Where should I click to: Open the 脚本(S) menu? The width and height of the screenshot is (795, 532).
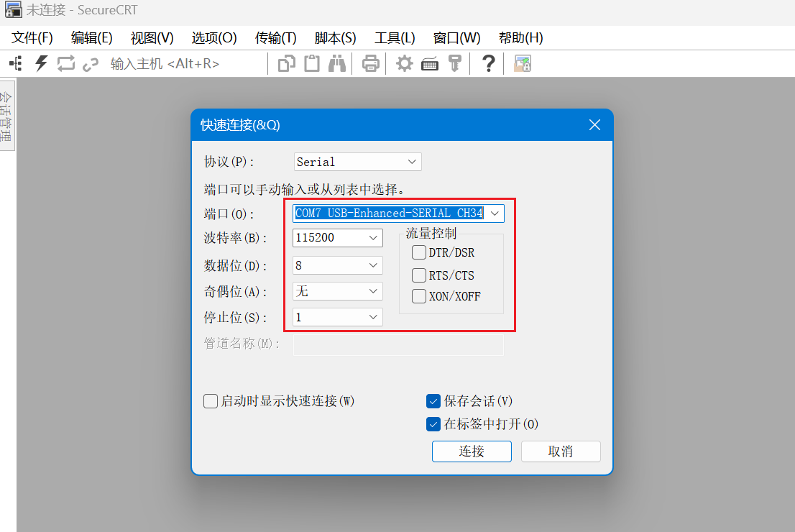(335, 38)
